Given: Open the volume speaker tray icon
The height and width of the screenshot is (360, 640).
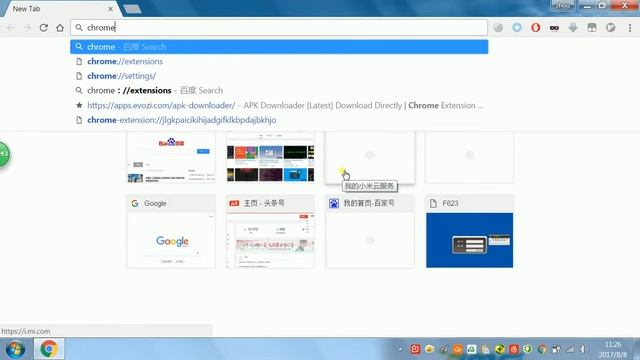Looking at the screenshot, I should [x=583, y=349].
